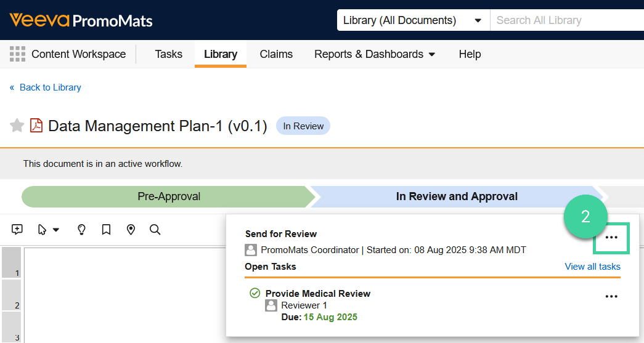The image size is (644, 343).
Task: Click the PDF file type icon
Action: pyautogui.click(x=36, y=126)
